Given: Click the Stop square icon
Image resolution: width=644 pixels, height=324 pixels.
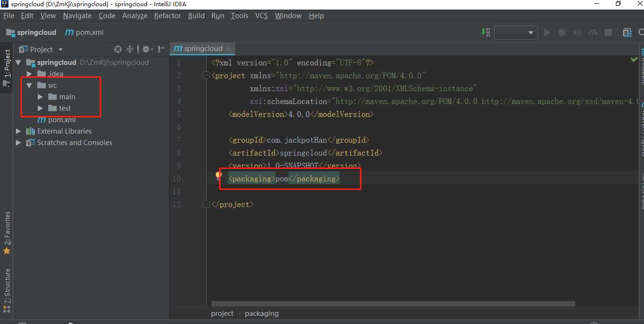Looking at the screenshot, I should coord(608,32).
